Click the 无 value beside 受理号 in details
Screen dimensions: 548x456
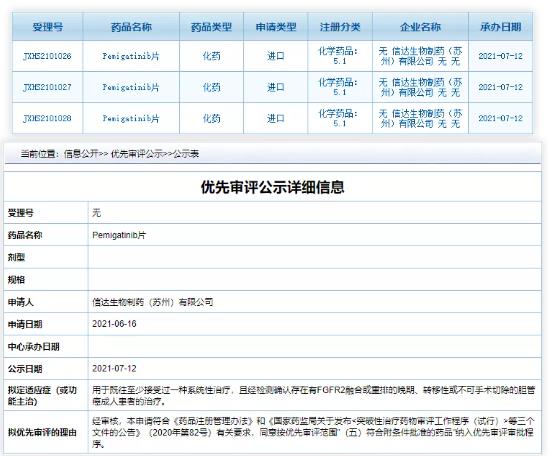(x=96, y=212)
